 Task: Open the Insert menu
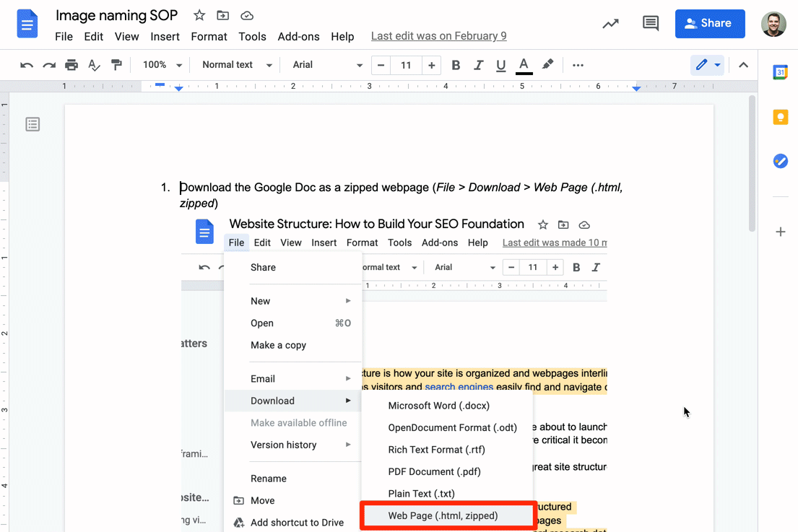pos(165,36)
